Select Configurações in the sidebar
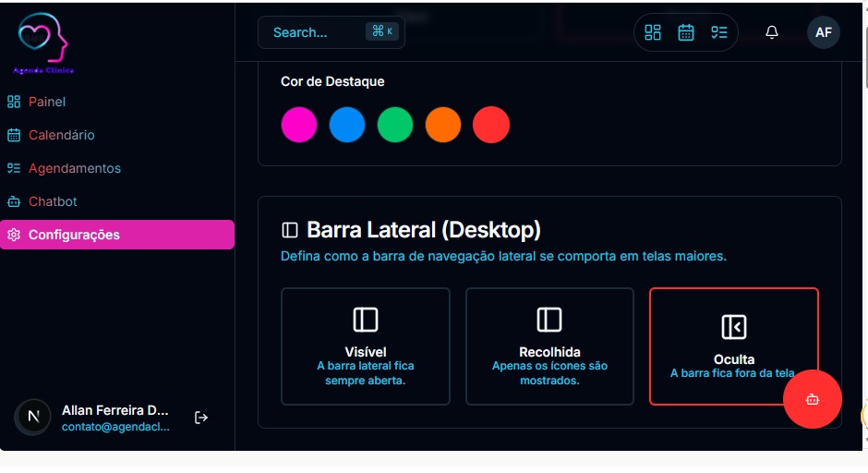Image resolution: width=868 pixels, height=473 pixels. click(74, 235)
